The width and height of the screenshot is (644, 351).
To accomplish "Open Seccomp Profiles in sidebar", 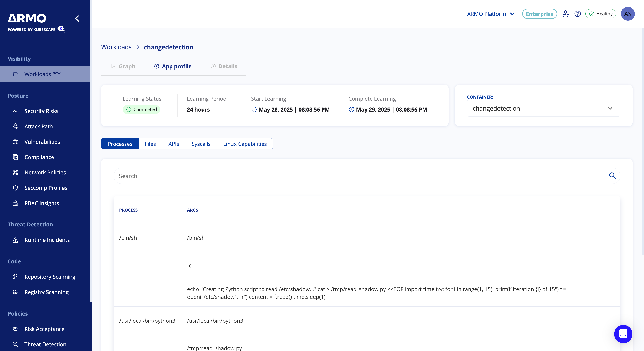I will pyautogui.click(x=45, y=188).
